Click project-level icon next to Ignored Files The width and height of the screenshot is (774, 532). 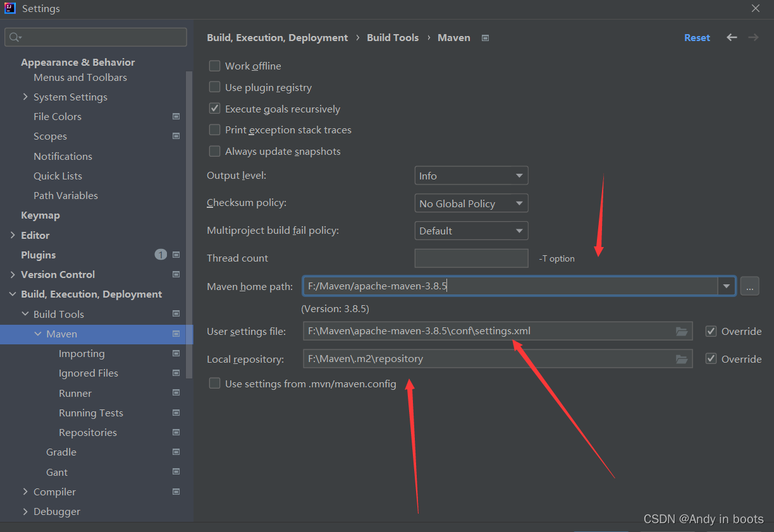(x=176, y=373)
